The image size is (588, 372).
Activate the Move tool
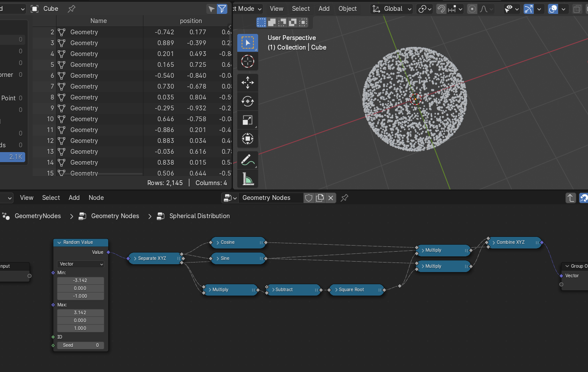(247, 83)
